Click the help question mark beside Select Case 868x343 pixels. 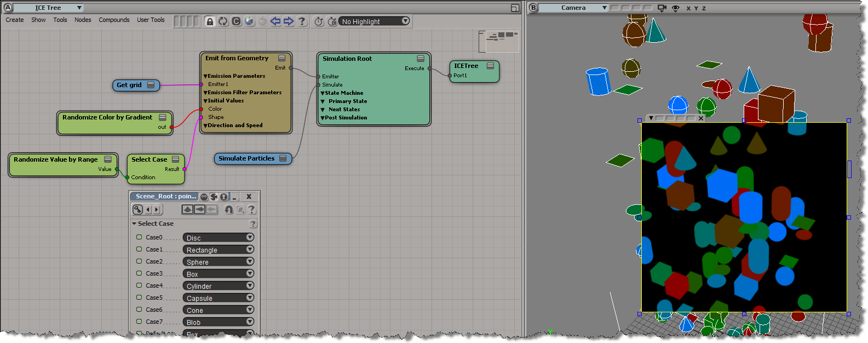(x=252, y=224)
